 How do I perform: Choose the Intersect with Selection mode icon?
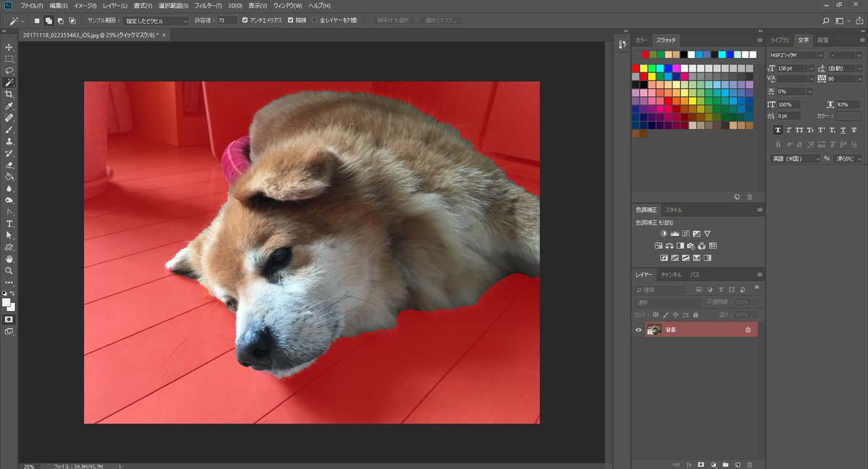pyautogui.click(x=72, y=20)
